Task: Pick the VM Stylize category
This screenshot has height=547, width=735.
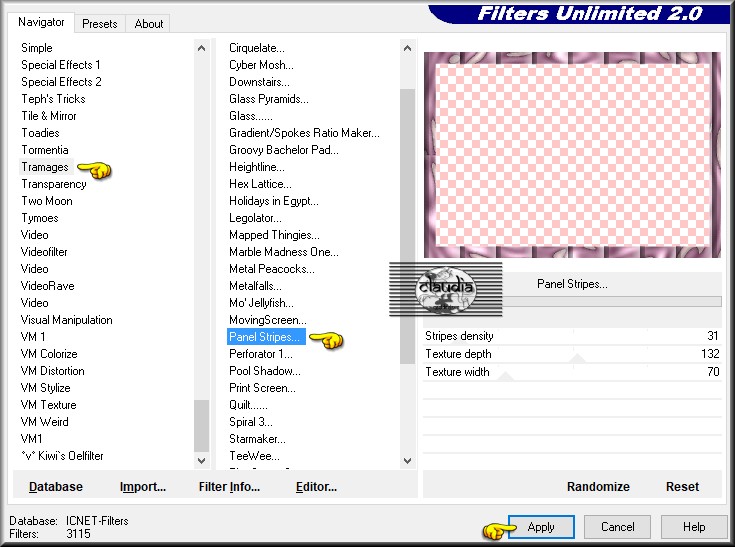Action: 45,388
